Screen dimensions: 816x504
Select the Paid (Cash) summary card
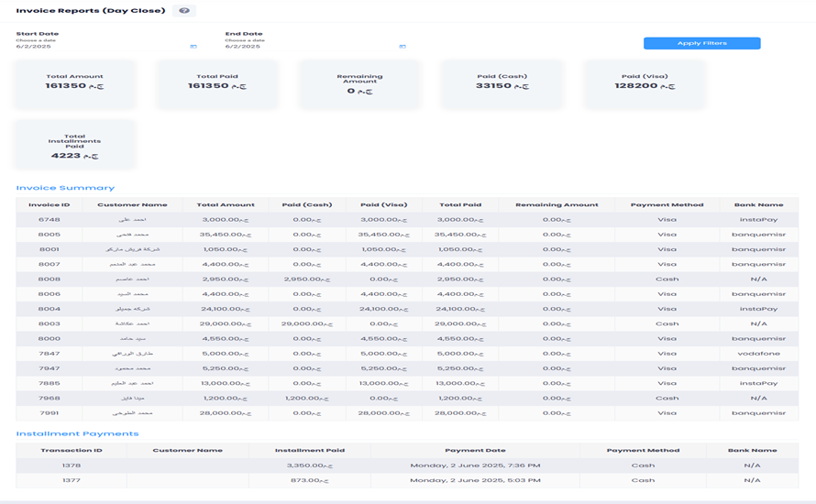(502, 84)
